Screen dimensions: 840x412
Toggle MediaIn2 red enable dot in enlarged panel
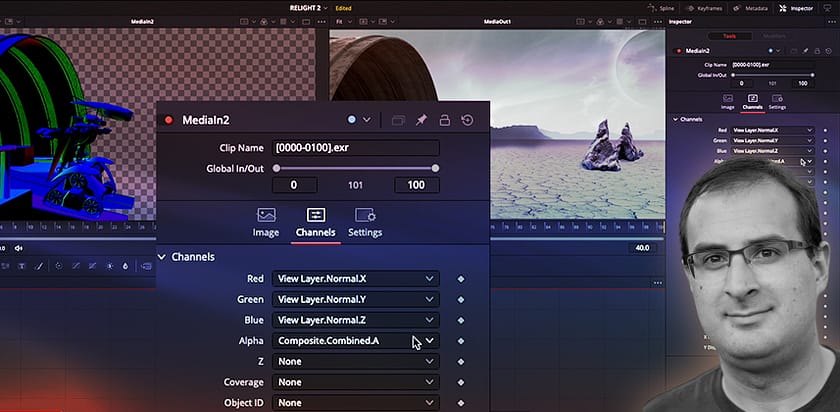tap(169, 120)
